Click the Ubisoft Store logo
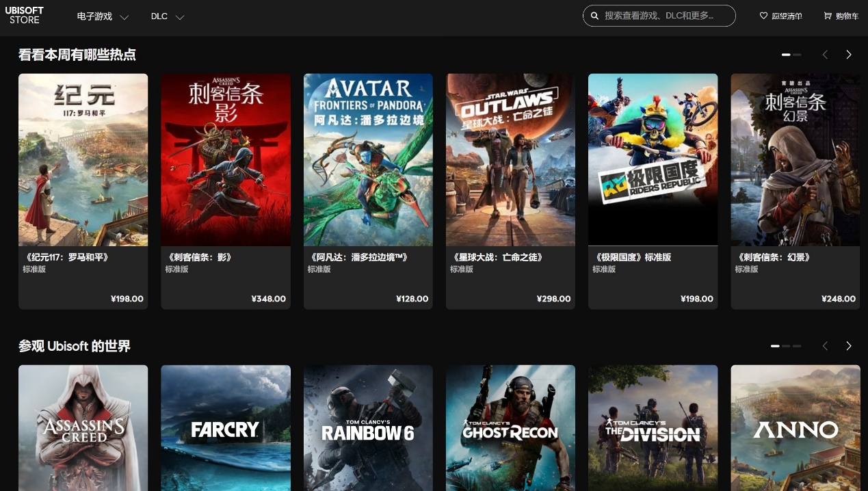Viewport: 868px width, 491px height. [x=25, y=15]
